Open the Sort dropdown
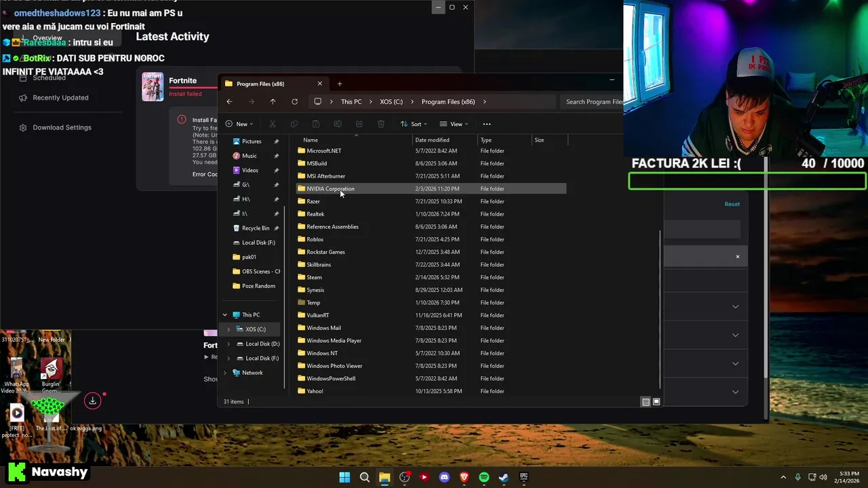Viewport: 868px width, 488px height. pyautogui.click(x=414, y=124)
